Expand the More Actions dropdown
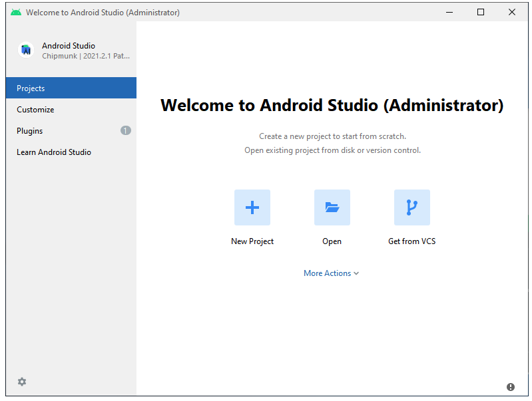 [326, 273]
